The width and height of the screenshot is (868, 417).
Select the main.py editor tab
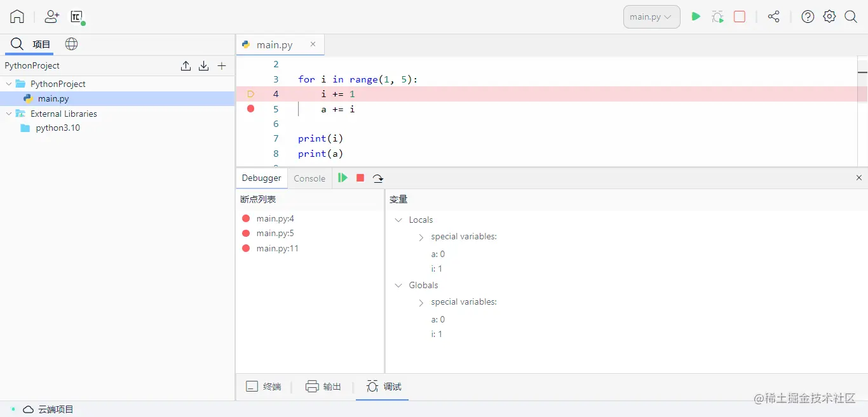click(x=275, y=44)
